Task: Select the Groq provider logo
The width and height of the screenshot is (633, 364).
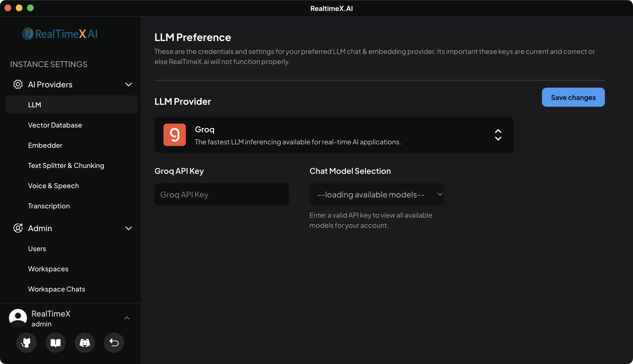Action: pos(174,135)
